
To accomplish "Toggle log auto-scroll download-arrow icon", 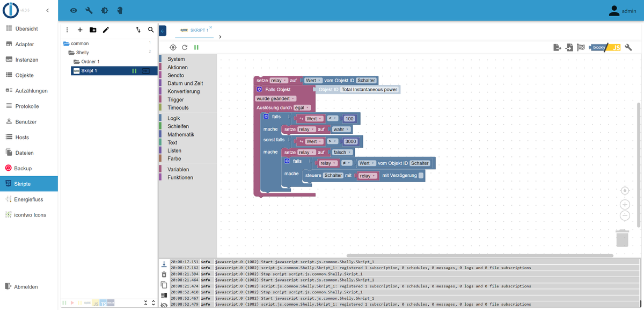I will pyautogui.click(x=164, y=263).
